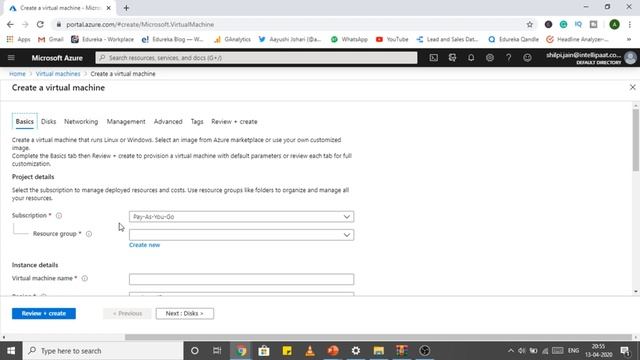Image resolution: width=640 pixels, height=360 pixels.
Task: Open a new browser tab
Action: tap(126, 8)
